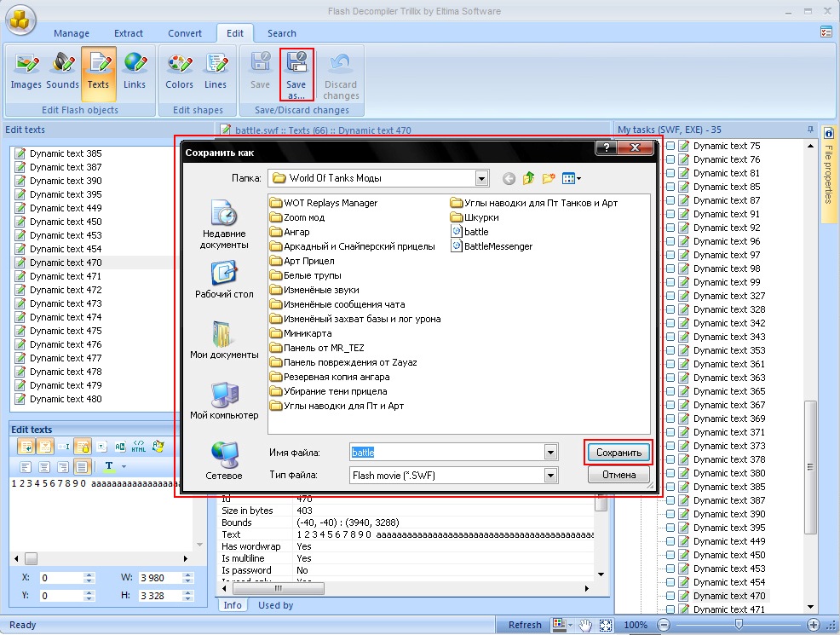This screenshot has height=635, width=840.
Task: Click the zoom slider handle
Action: tap(739, 625)
